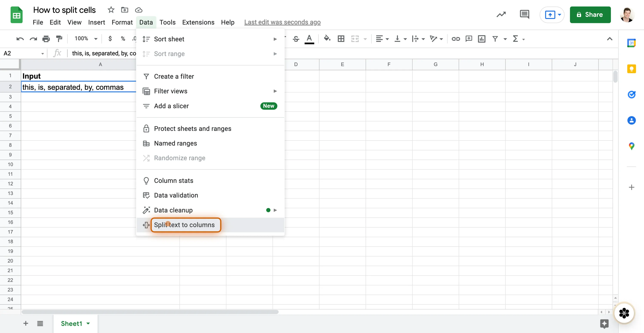Screen dimensions: 644x333
Task: Click the Create a filter toolbar icon
Action: coord(495,39)
